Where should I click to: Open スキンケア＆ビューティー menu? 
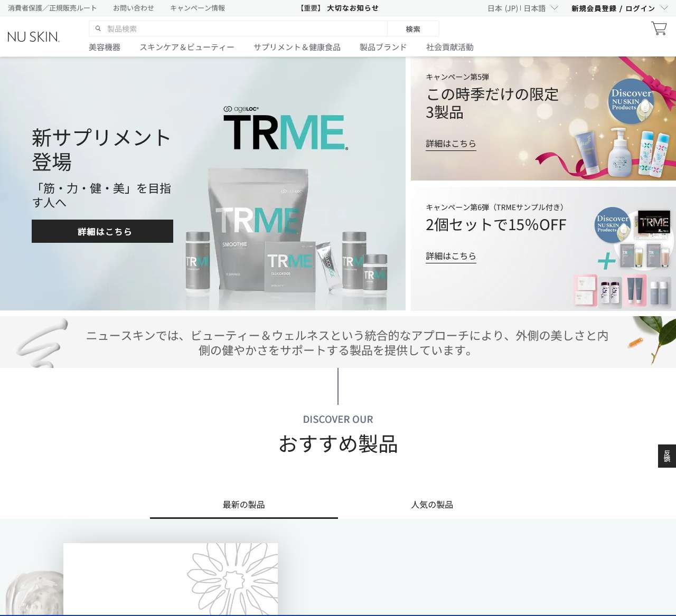pos(187,47)
